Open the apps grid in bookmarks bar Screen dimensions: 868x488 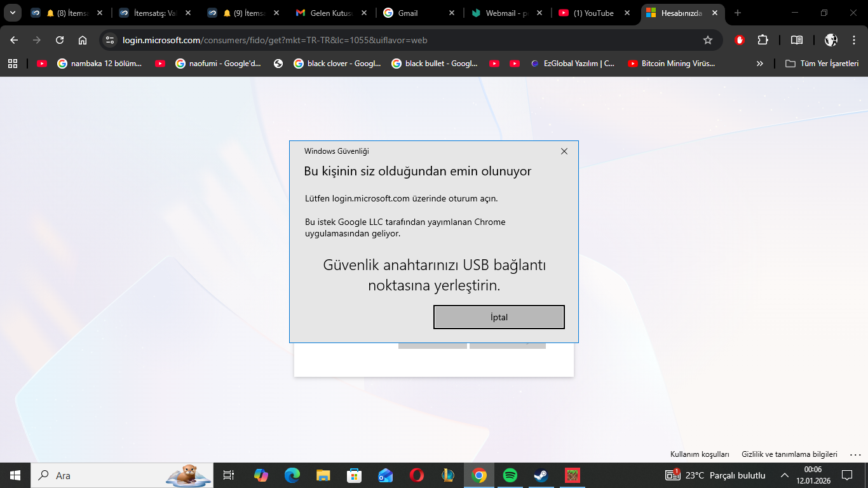coord(13,64)
